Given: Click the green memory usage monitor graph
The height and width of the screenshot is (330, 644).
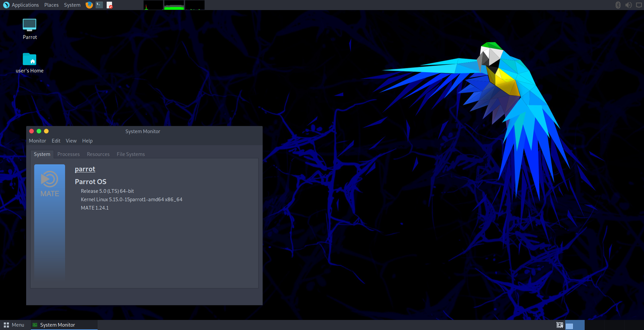Looking at the screenshot, I should [174, 5].
